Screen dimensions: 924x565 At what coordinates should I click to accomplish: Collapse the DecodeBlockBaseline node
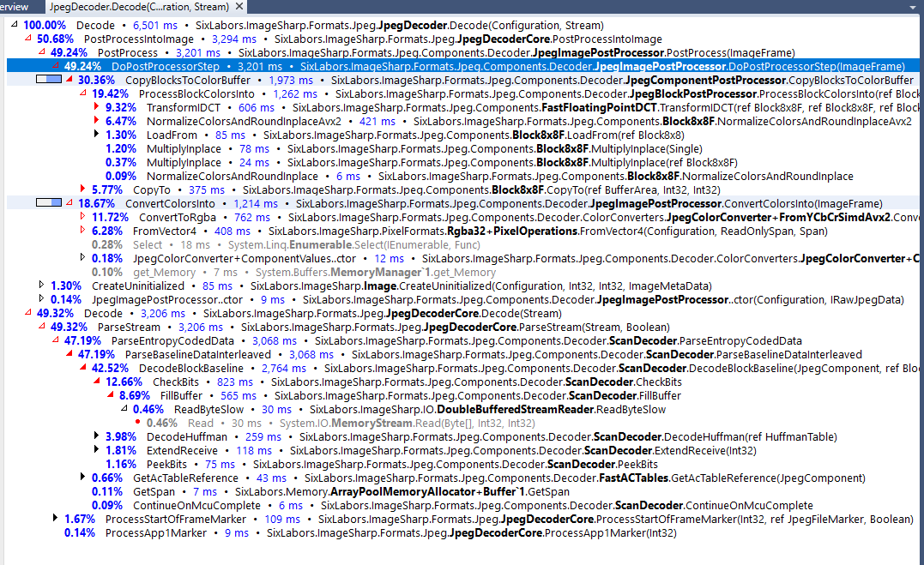tap(82, 367)
